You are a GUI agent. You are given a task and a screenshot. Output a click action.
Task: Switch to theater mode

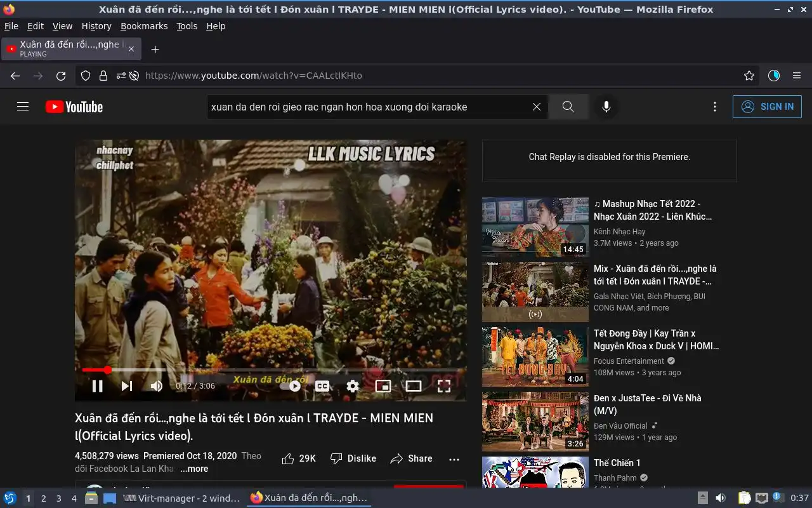coord(414,385)
